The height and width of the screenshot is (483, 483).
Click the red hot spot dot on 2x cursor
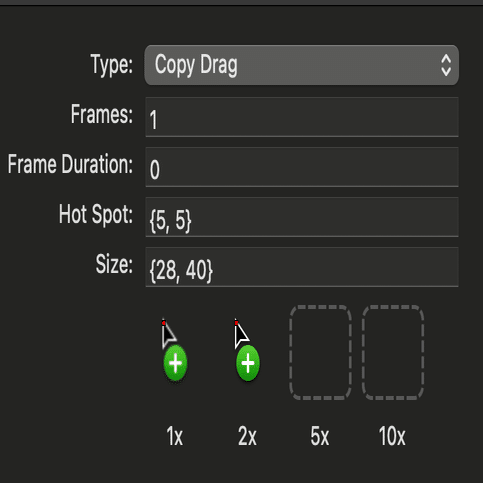click(x=236, y=323)
